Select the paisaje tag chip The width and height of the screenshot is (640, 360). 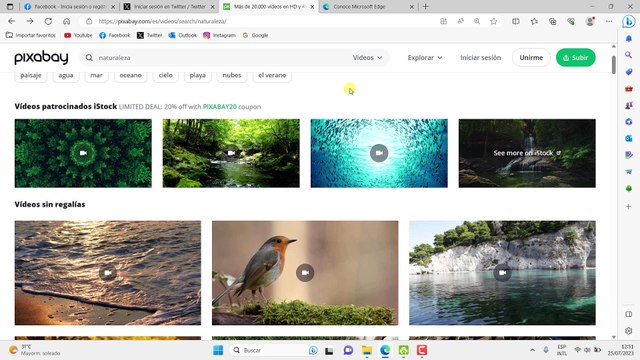[x=31, y=76]
